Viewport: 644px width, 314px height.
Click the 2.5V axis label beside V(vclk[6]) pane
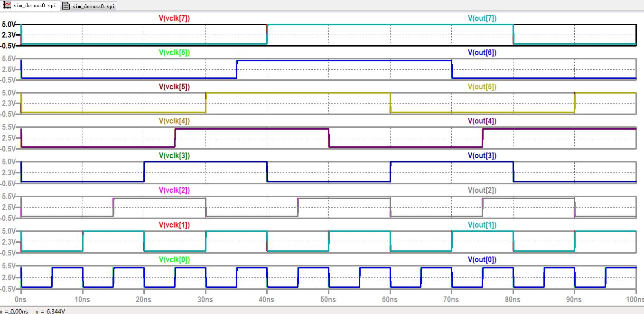pos(9,69)
